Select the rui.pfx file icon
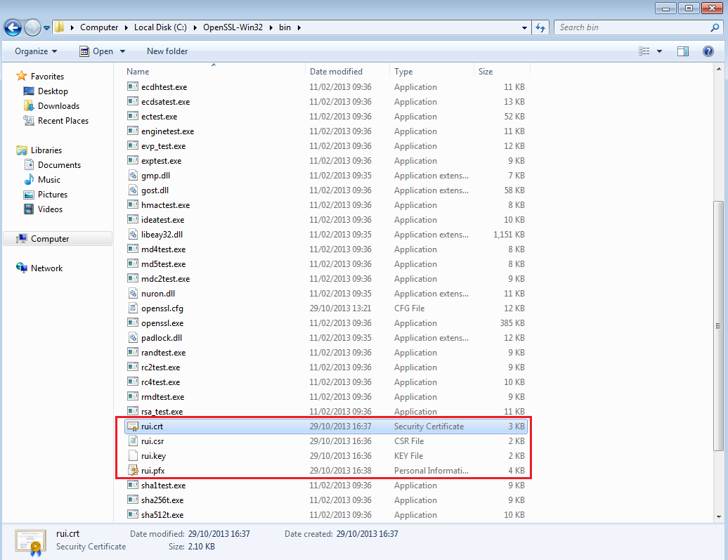 pyautogui.click(x=133, y=471)
